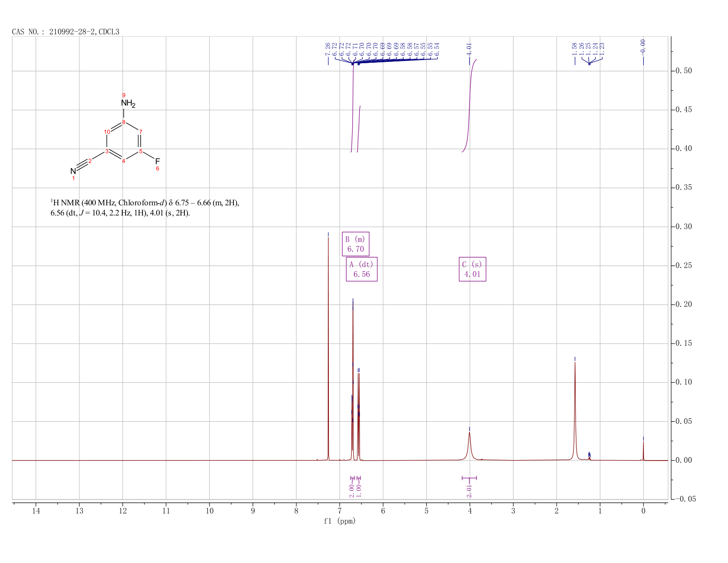
Task: Click the 7.26 solvent peak label
Action: coord(328,49)
